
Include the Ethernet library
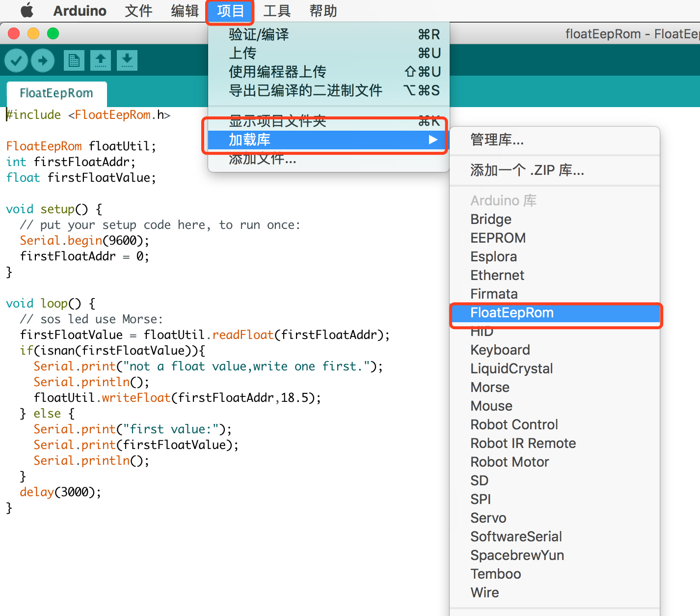pyautogui.click(x=555, y=275)
